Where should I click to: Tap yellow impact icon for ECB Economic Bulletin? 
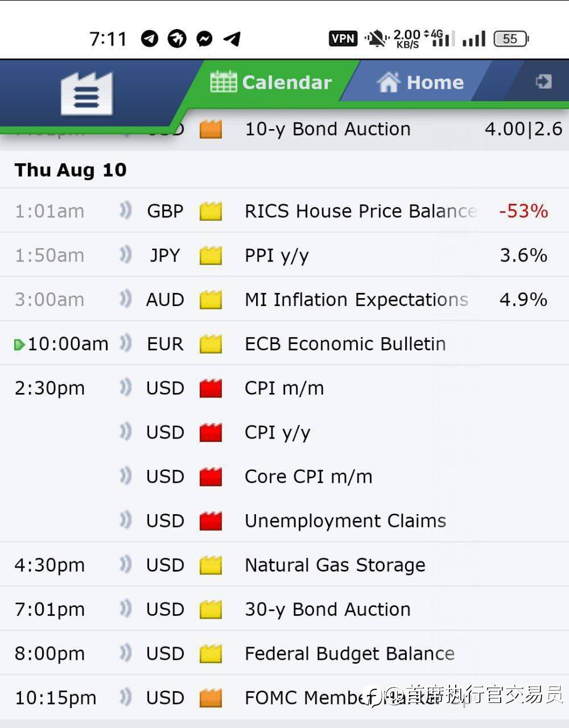coord(211,344)
